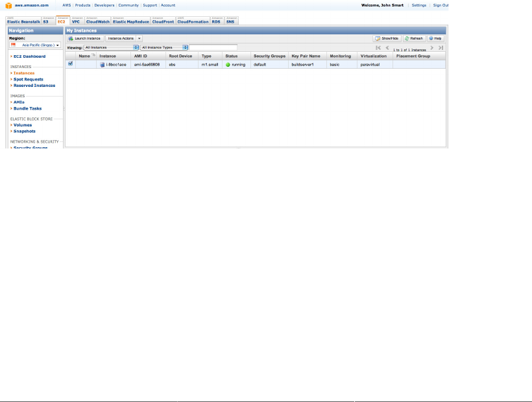Image resolution: width=532 pixels, height=402 pixels.
Task: Switch to the S3 tab
Action: (x=49, y=20)
